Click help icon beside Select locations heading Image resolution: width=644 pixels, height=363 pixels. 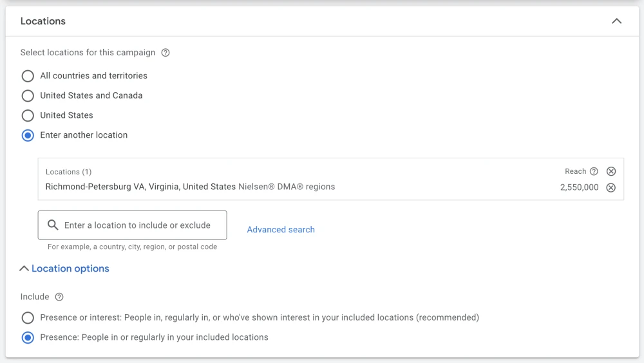point(166,53)
